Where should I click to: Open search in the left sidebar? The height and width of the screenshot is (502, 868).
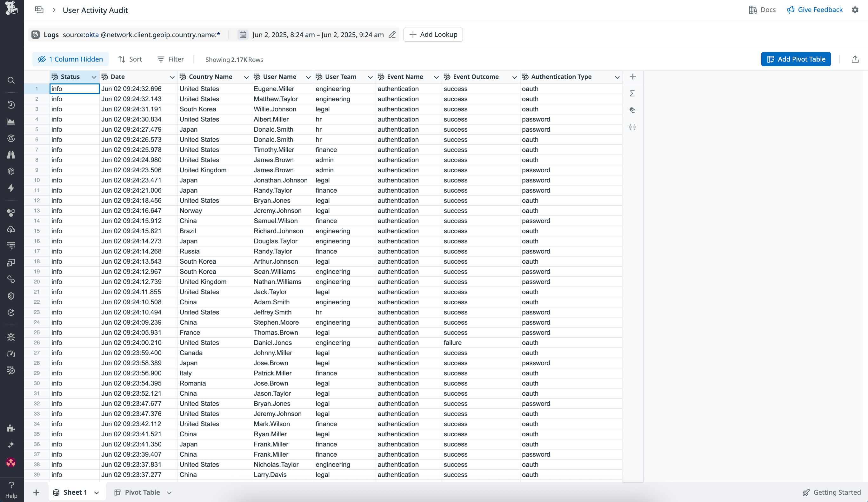(11, 80)
